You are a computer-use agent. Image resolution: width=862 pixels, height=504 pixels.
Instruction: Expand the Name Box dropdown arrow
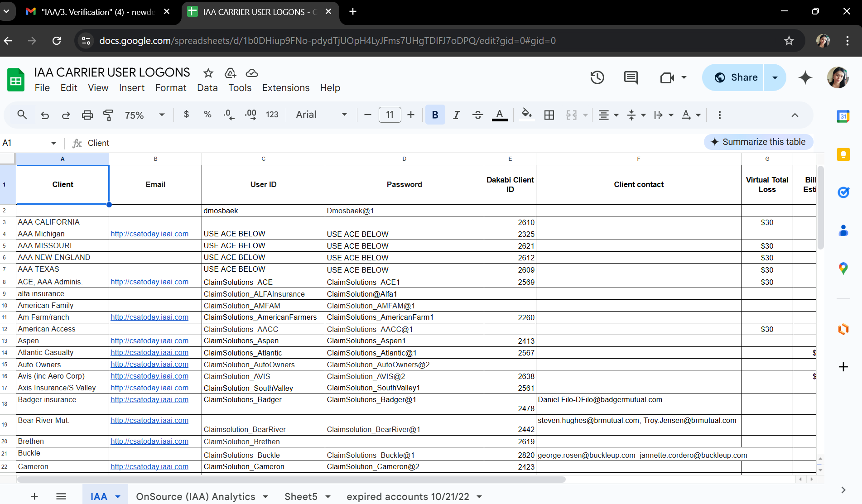[53, 143]
